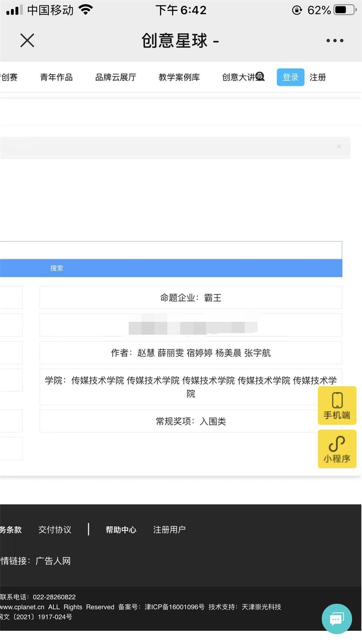
Task: Open the three-dot more options menu
Action: click(x=335, y=41)
